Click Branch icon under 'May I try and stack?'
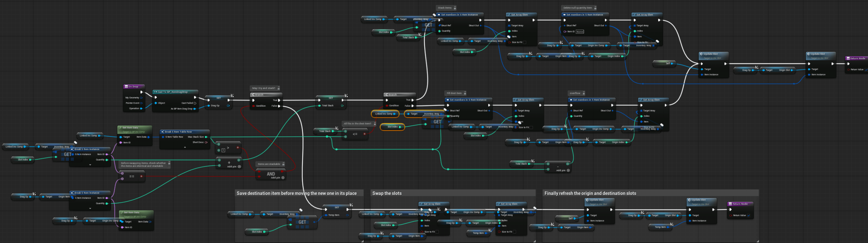The image size is (868, 243). click(253, 95)
